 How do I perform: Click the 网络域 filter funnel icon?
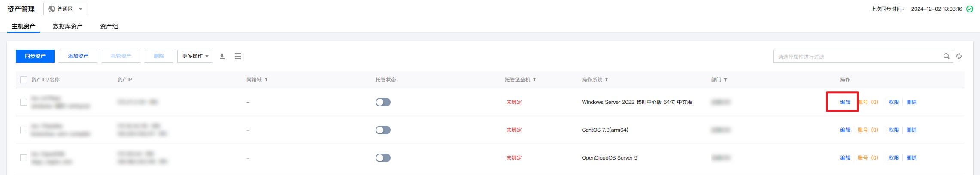tap(266, 80)
